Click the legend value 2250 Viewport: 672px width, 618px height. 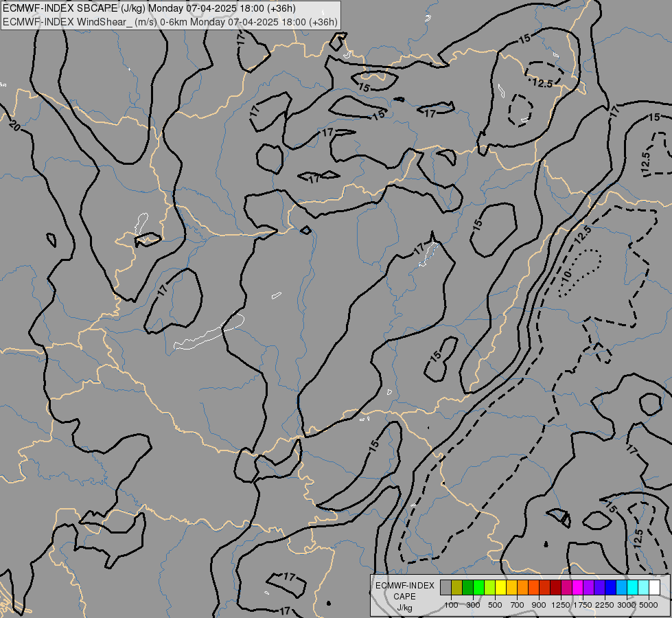pyautogui.click(x=604, y=605)
